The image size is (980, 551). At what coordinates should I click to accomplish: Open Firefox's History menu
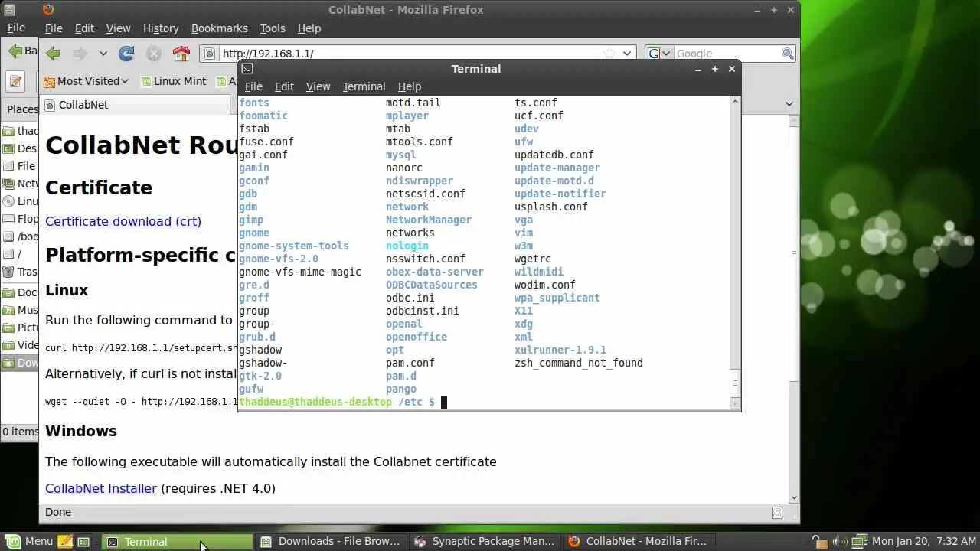click(x=161, y=28)
